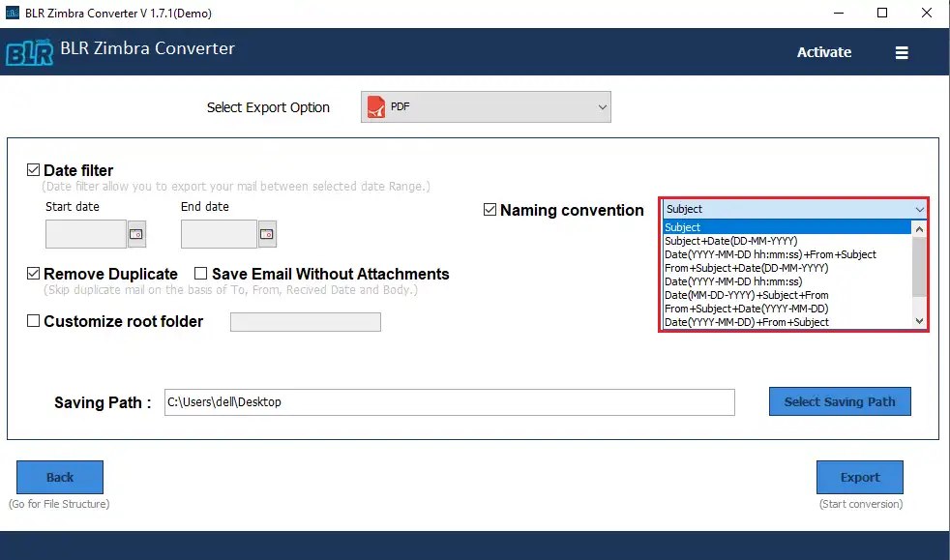The image size is (950, 560).
Task: Toggle the Naming convention checkbox
Action: [490, 210]
